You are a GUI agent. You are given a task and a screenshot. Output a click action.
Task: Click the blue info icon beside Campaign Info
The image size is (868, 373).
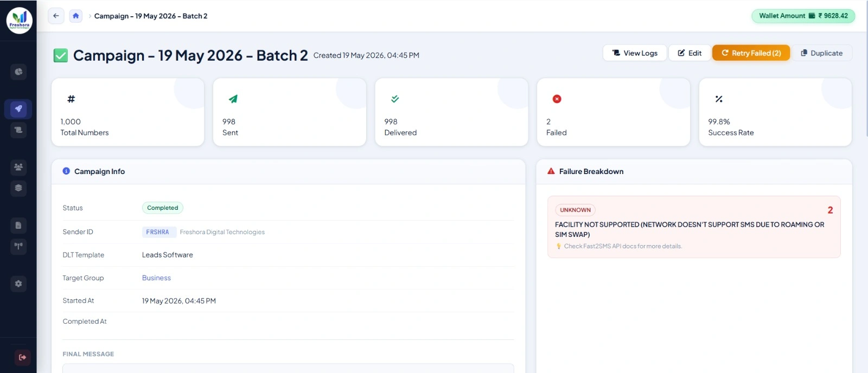tap(66, 171)
